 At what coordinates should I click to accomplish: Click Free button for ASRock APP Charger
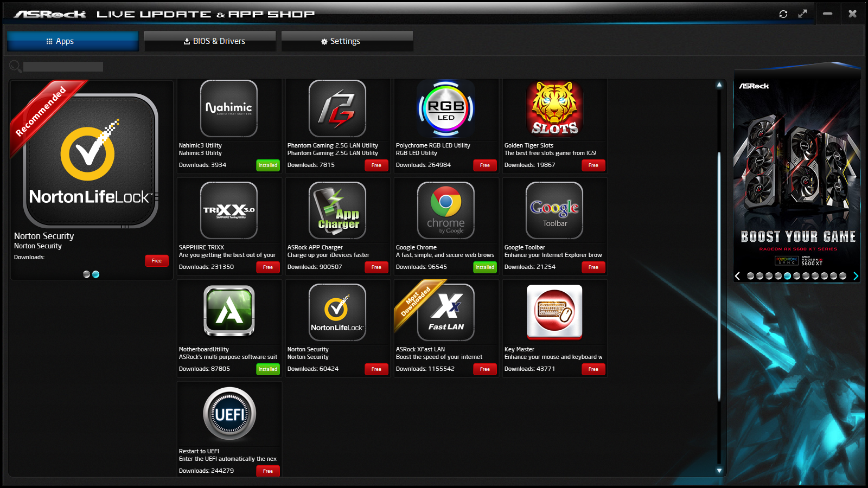(x=376, y=267)
